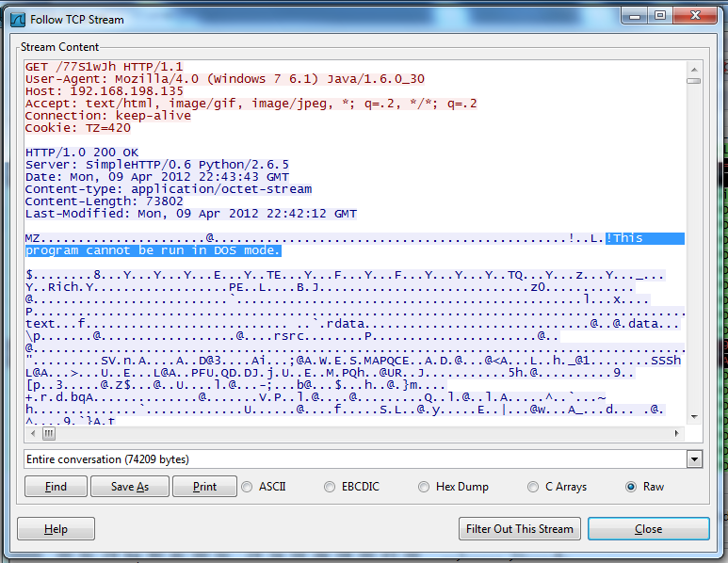
Task: Select the Raw radio button
Action: pyautogui.click(x=631, y=487)
